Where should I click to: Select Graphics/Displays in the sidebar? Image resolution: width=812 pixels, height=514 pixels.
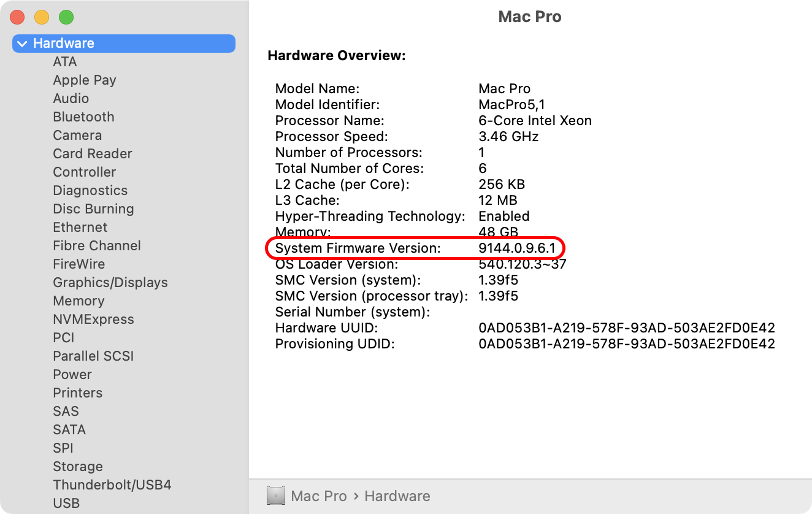[110, 283]
